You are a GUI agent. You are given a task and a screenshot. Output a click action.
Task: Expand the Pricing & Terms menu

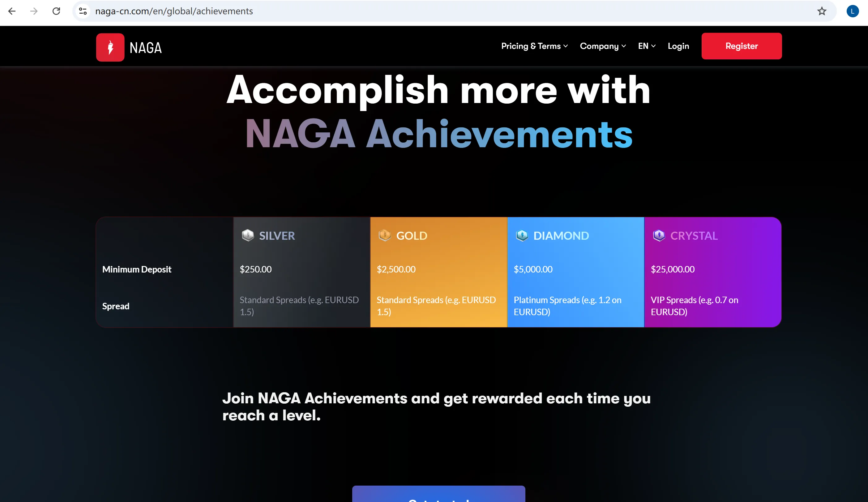click(534, 46)
